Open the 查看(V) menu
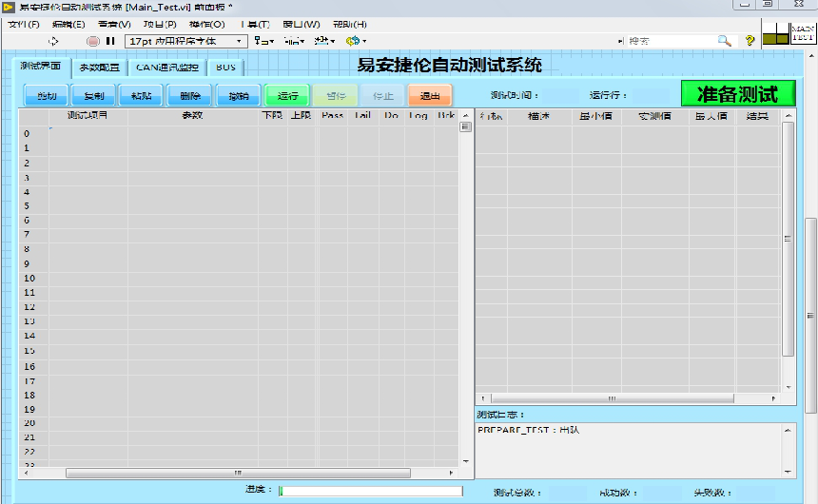The image size is (818, 504). coord(114,25)
